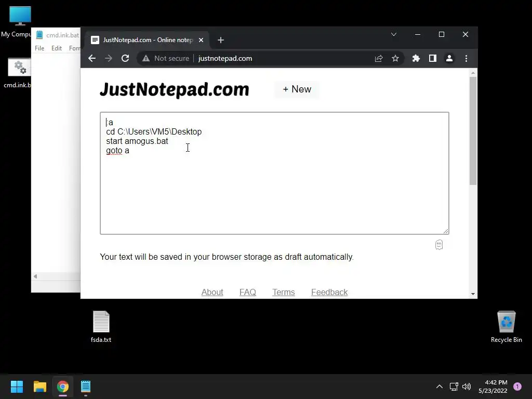Click the Chrome taskbar icon
Screen dimensions: 532x399
(63, 387)
